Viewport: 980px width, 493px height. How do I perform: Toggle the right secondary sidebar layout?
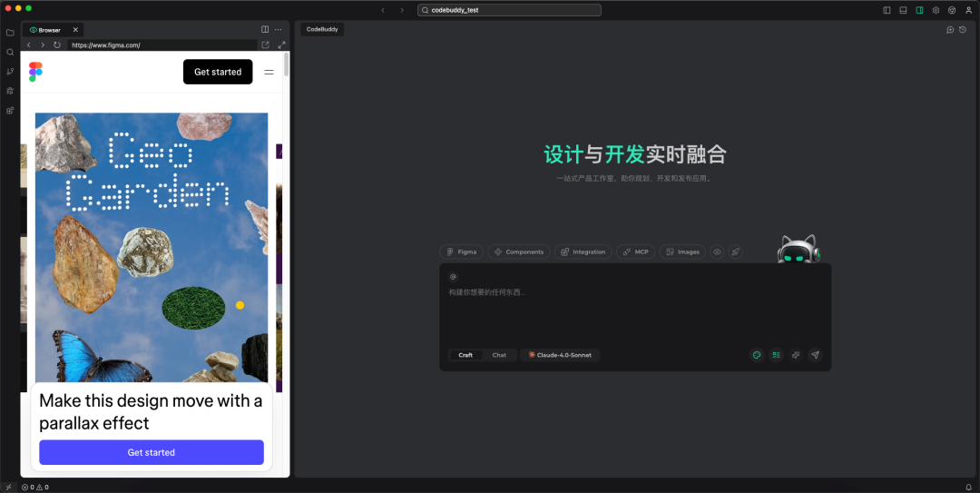coord(919,10)
